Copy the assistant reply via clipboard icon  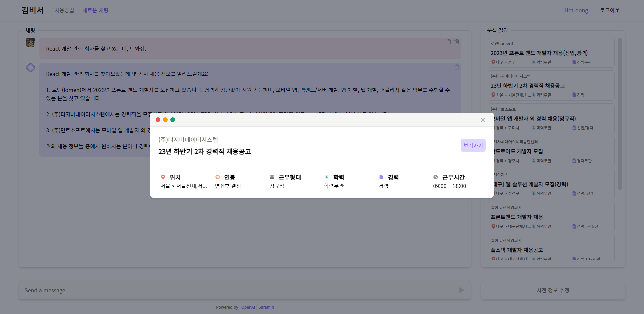[457, 67]
